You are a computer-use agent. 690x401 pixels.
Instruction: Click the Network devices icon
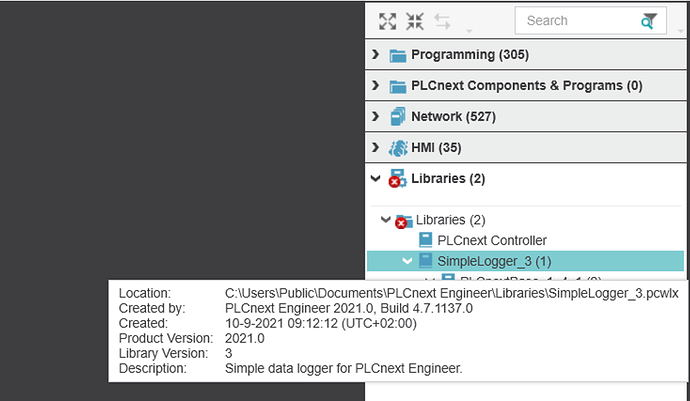tap(398, 117)
